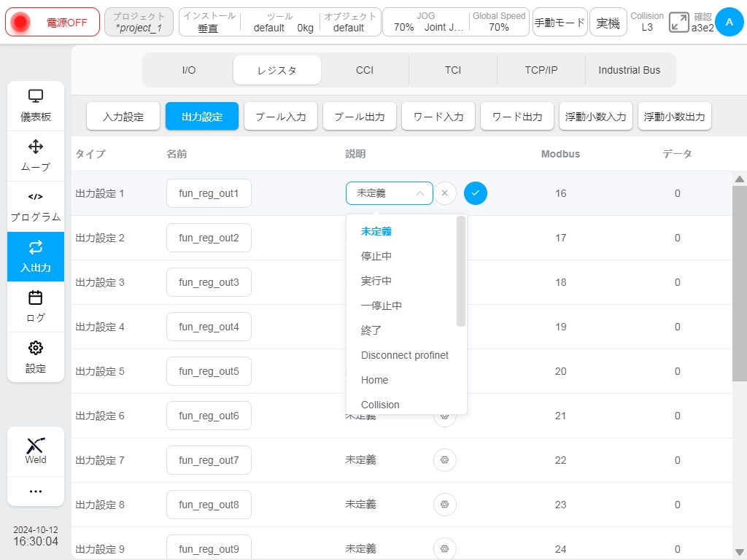The height and width of the screenshot is (560, 747).
Task: Select the 出力設定 sub-tab
Action: pyautogui.click(x=202, y=116)
